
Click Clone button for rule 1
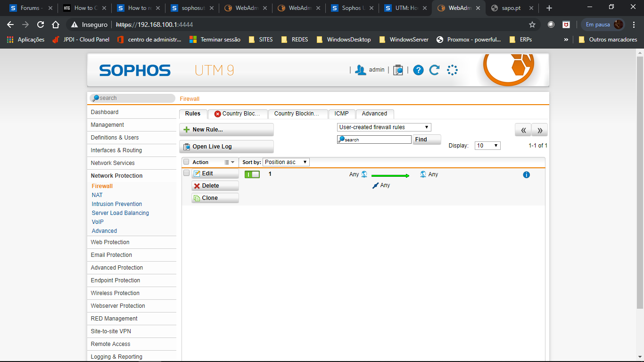215,198
